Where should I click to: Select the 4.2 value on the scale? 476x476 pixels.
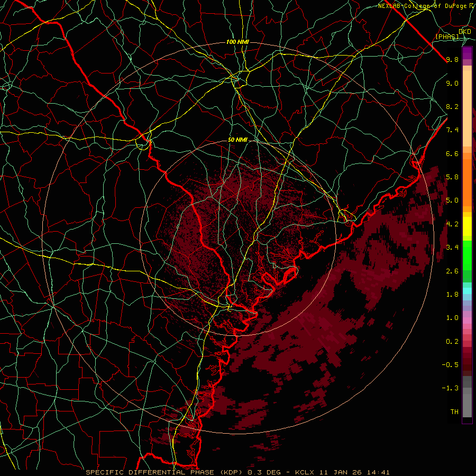tap(452, 224)
